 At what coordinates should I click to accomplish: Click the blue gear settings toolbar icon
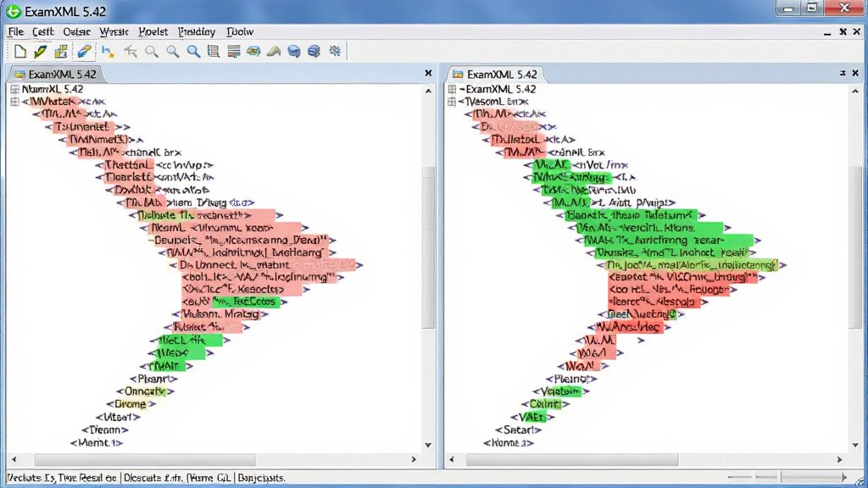pos(335,51)
